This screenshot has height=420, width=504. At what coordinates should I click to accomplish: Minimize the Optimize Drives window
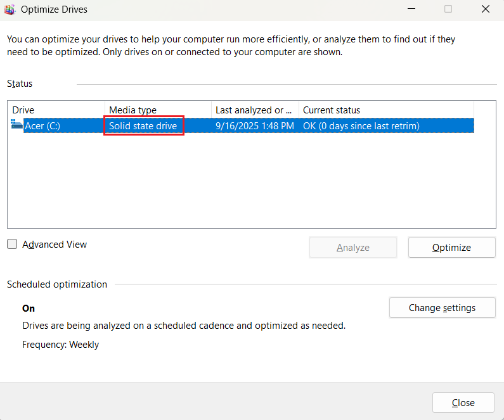point(411,9)
